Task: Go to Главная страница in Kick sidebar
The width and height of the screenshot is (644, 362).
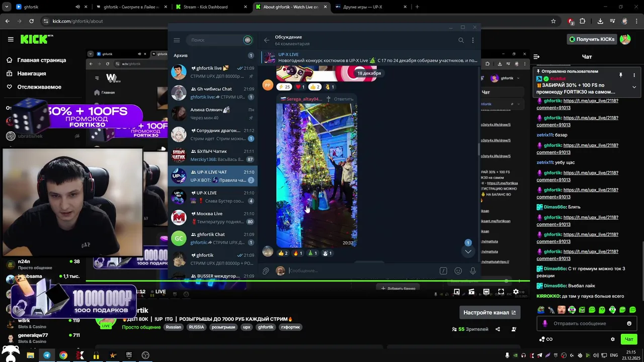Action: (36, 60)
